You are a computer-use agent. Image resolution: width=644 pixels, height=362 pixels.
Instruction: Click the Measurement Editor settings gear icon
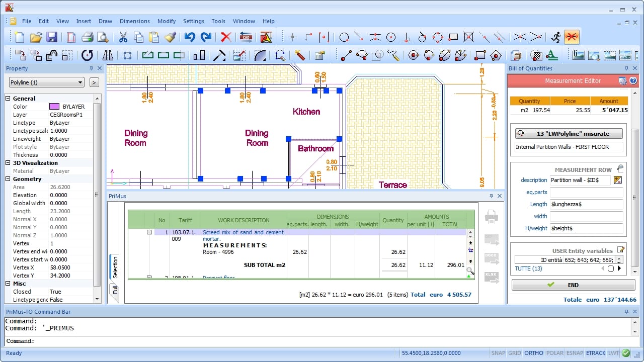(x=623, y=80)
